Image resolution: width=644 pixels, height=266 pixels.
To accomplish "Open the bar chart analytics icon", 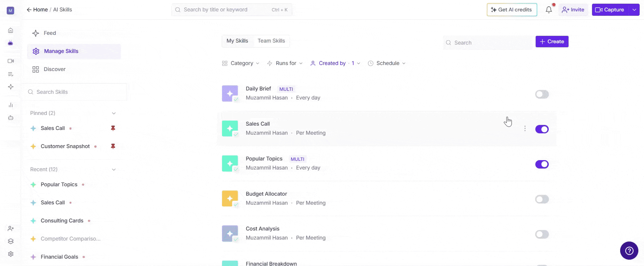I will coord(11,105).
